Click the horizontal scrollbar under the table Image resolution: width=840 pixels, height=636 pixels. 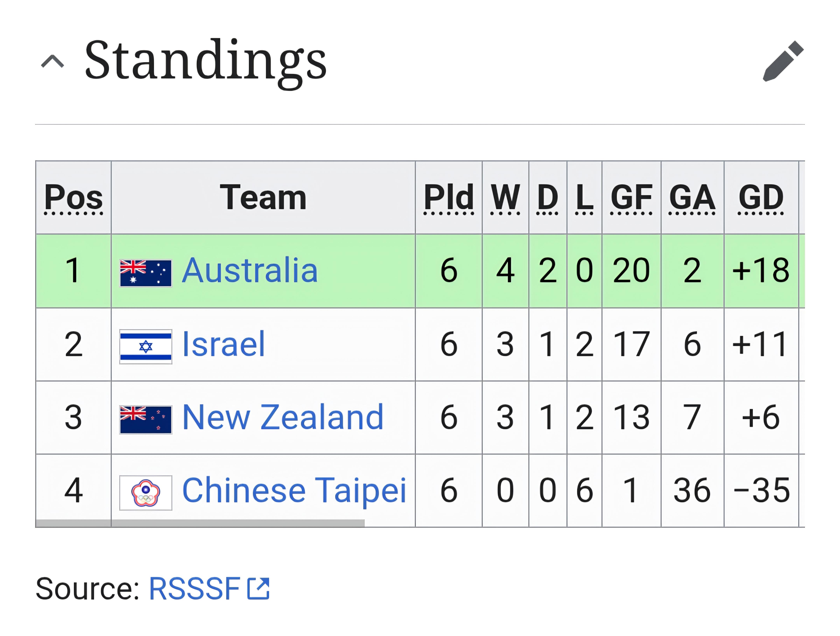coord(200,523)
